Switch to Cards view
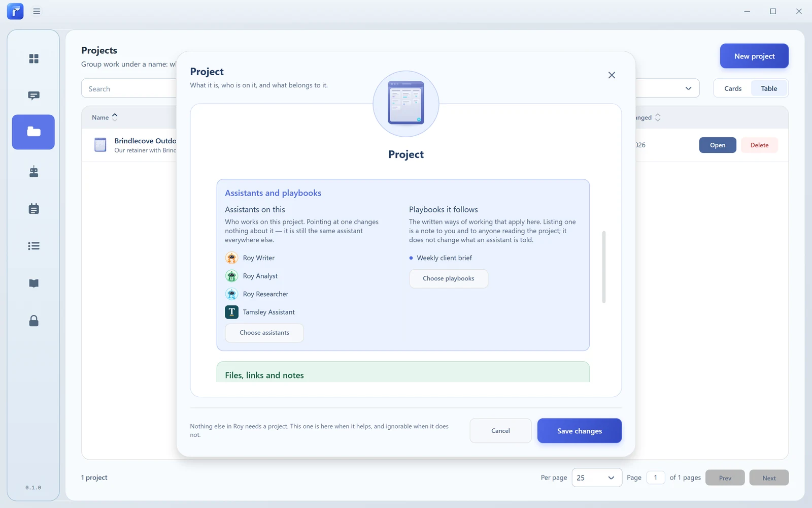 (x=733, y=88)
